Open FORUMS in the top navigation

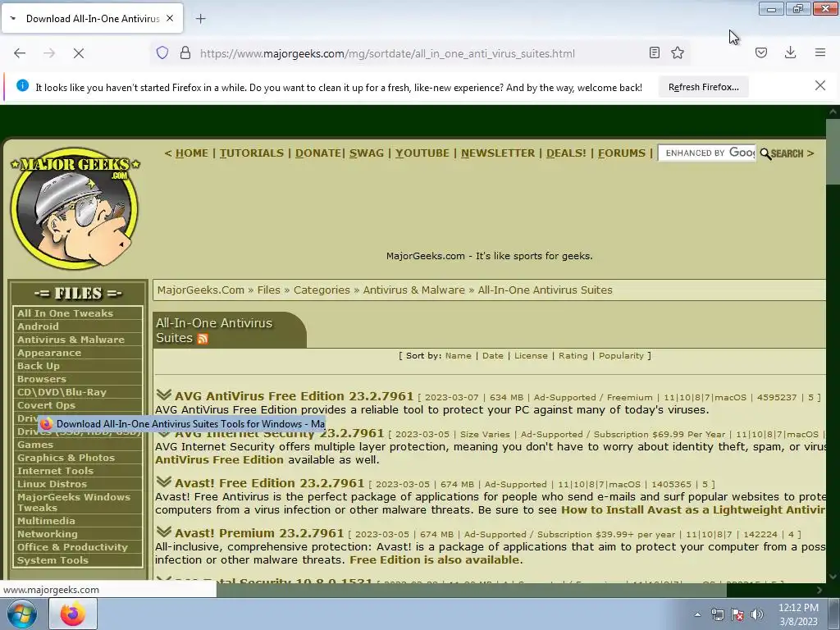click(622, 153)
